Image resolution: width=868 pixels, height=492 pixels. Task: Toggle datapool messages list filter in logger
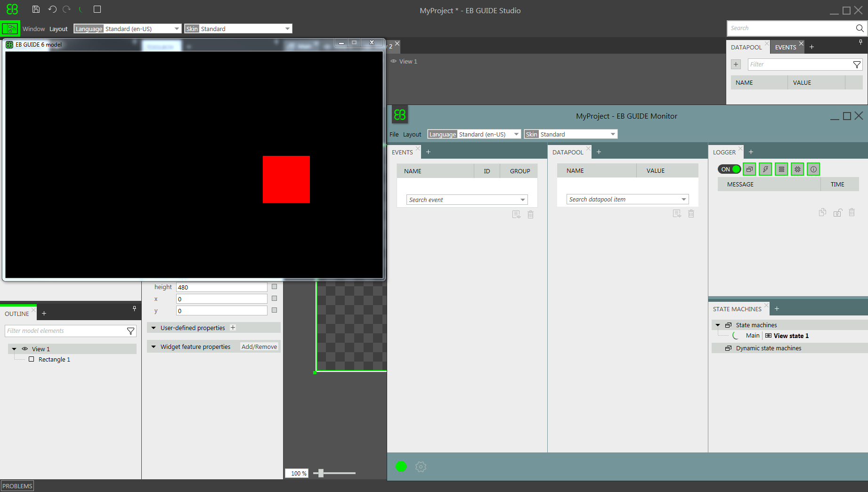pos(781,169)
